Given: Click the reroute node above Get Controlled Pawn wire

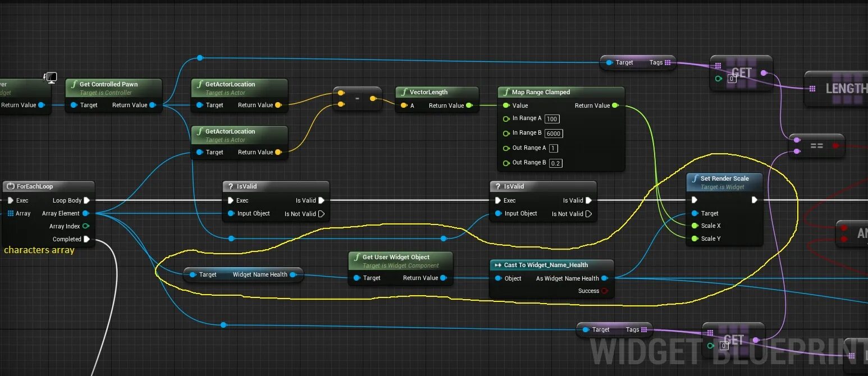Looking at the screenshot, I should point(200,58).
